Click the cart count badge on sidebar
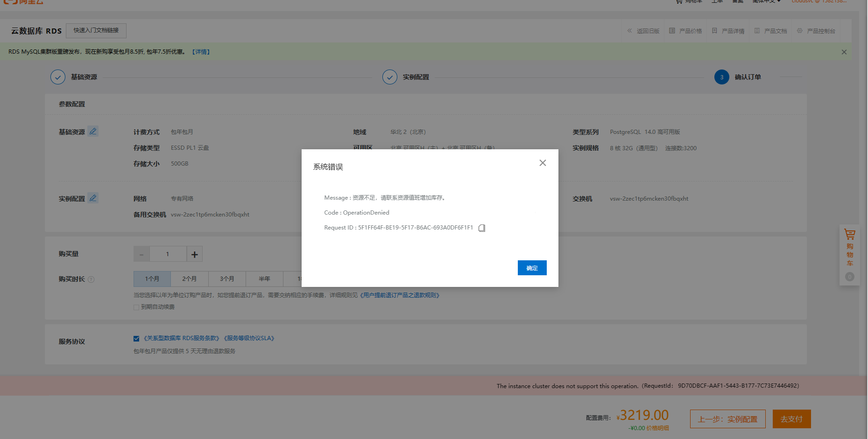The height and width of the screenshot is (439, 868). click(x=850, y=277)
